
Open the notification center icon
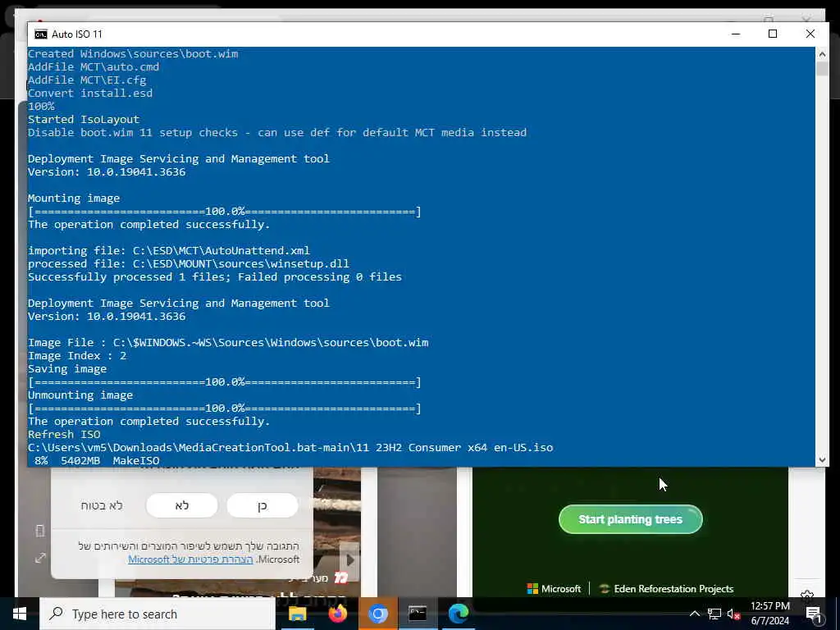coord(814,614)
